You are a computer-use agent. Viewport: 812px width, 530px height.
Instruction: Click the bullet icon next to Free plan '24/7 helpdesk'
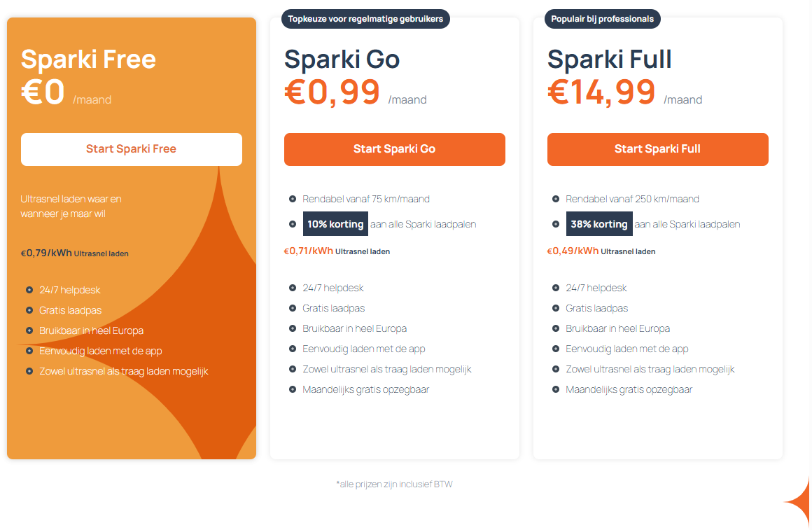click(x=29, y=290)
